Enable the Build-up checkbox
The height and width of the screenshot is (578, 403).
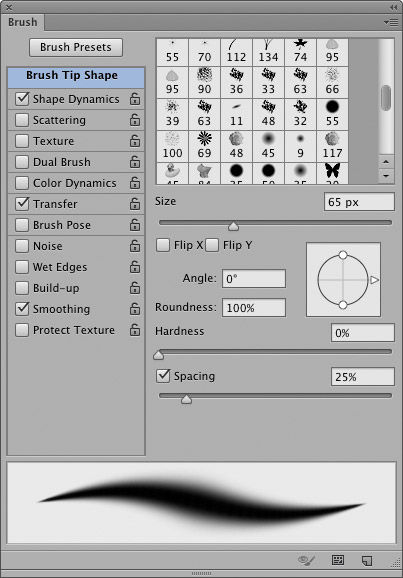click(x=22, y=288)
